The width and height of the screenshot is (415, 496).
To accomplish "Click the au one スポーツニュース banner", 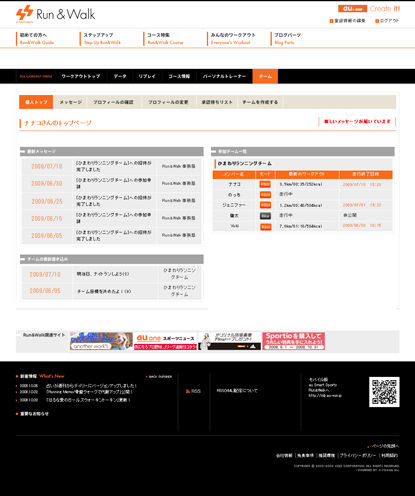I will pos(165,341).
